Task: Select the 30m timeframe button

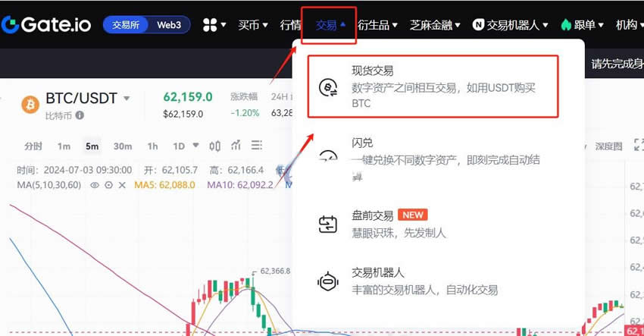Action: 123,146
